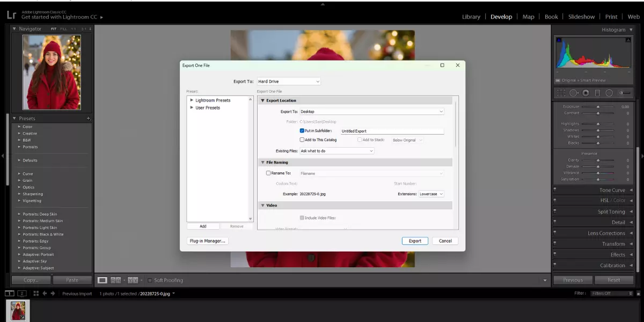Select Loupe view icon in toolbar

click(x=103, y=280)
